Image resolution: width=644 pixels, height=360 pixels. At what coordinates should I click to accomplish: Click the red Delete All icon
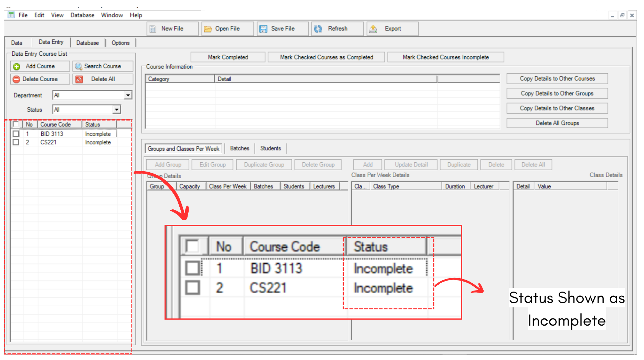coord(79,79)
